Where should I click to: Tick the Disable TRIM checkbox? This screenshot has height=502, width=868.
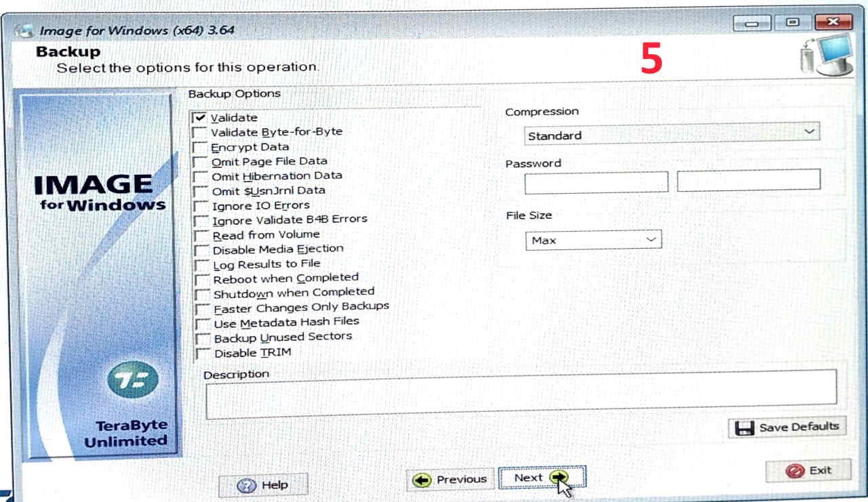point(203,354)
